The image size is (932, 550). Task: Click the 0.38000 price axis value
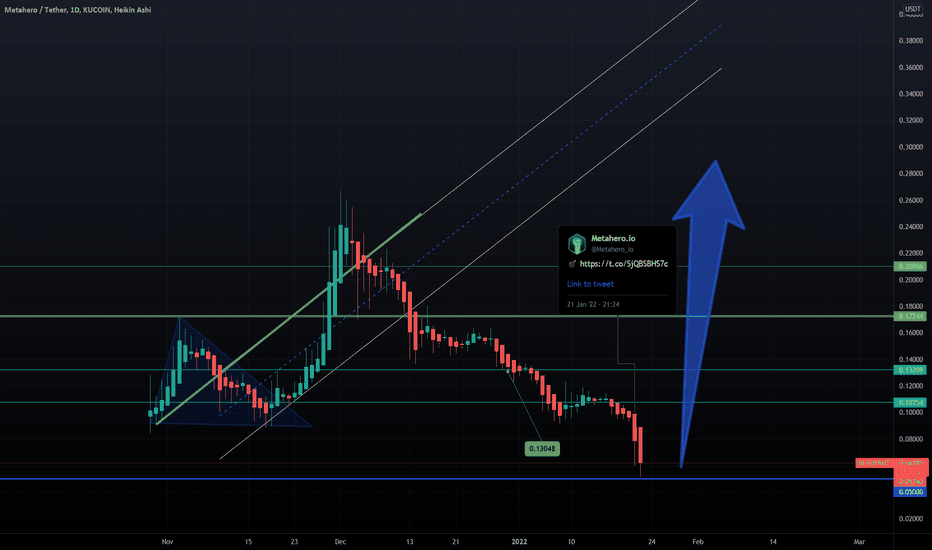click(911, 41)
